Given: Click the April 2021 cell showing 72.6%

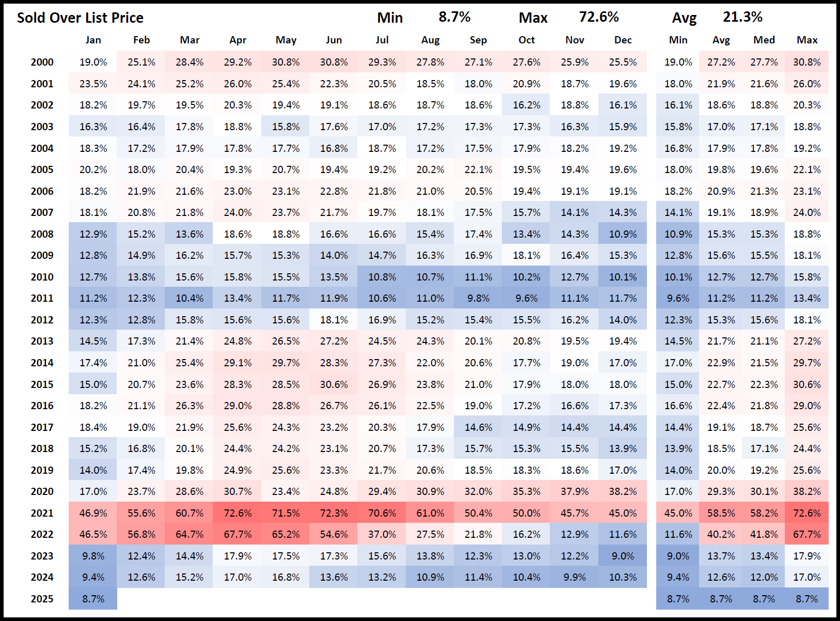Looking at the screenshot, I should click(237, 513).
